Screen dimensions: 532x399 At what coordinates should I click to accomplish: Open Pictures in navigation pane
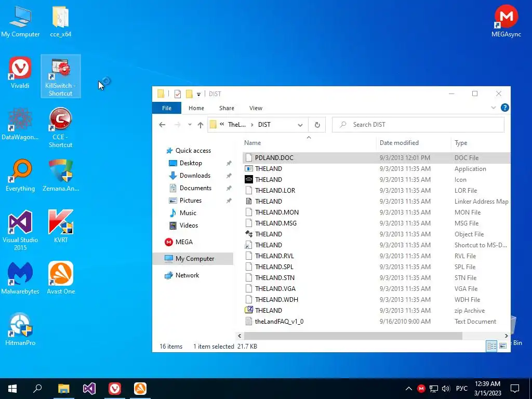185,201
